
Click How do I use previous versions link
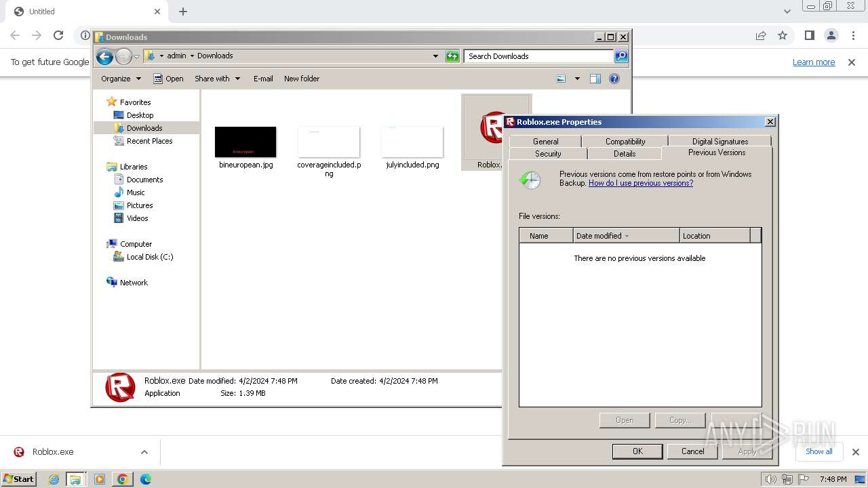click(641, 183)
